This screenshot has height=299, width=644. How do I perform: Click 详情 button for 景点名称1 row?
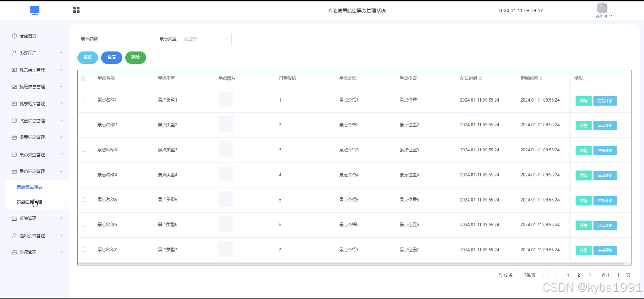coord(584,101)
